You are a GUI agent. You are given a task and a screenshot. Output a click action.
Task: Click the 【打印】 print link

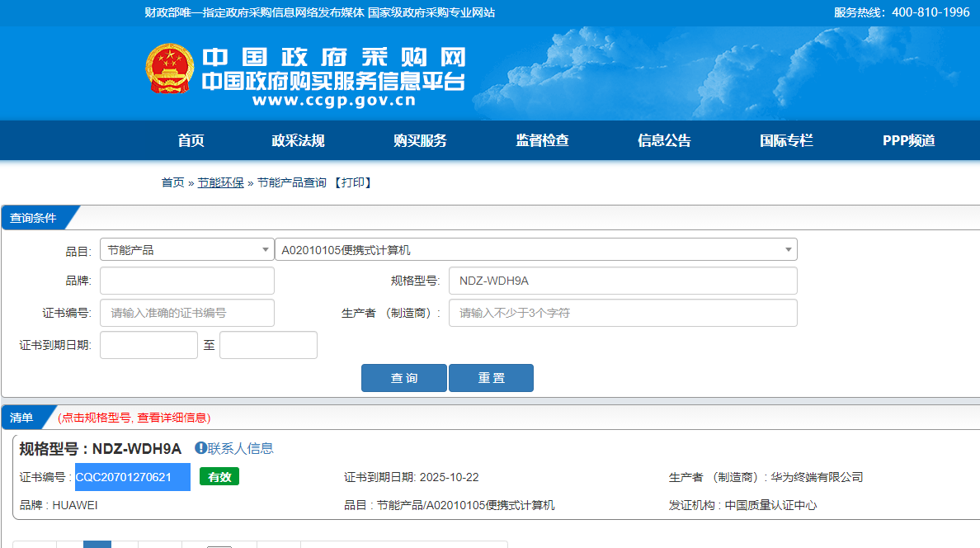pos(352,182)
